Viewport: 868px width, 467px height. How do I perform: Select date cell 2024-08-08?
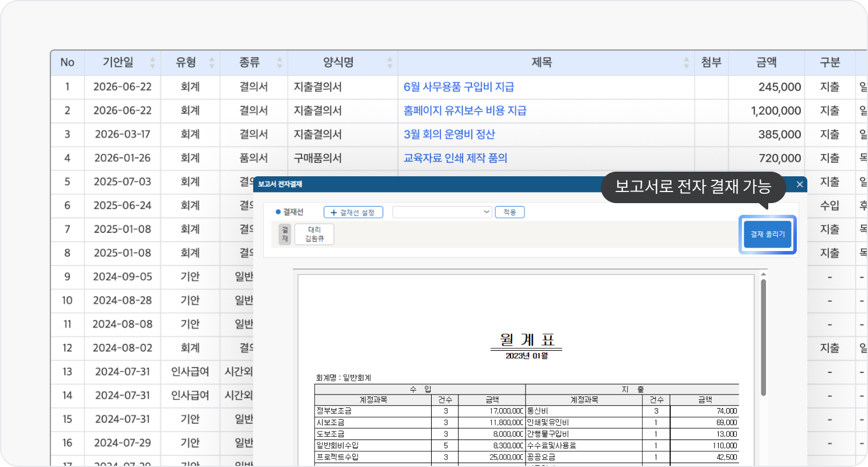coord(123,324)
